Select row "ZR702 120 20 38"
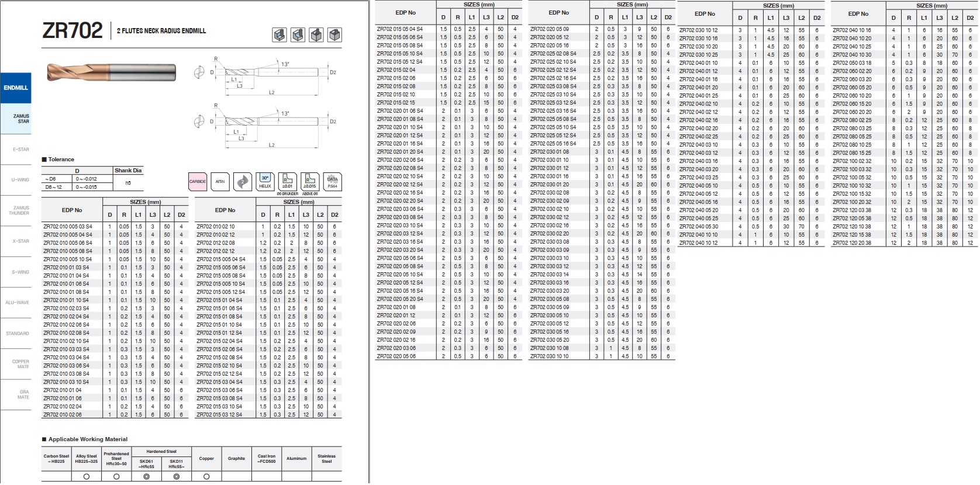 point(904,243)
